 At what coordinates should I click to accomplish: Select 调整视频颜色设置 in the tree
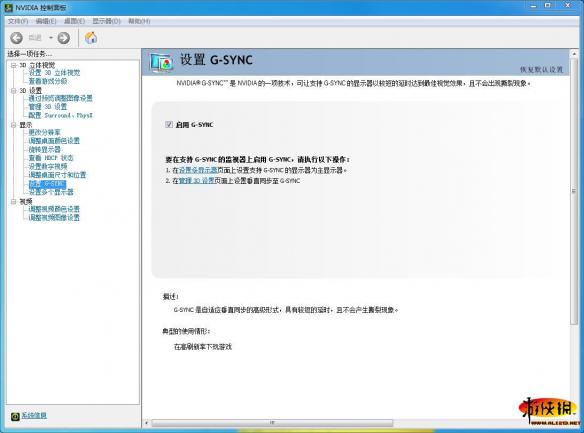click(54, 209)
